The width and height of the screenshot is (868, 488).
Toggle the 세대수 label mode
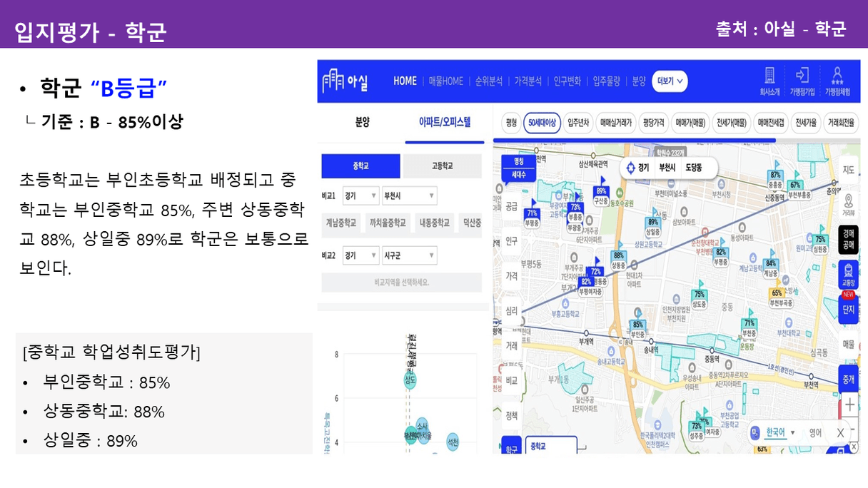pyautogui.click(x=518, y=173)
